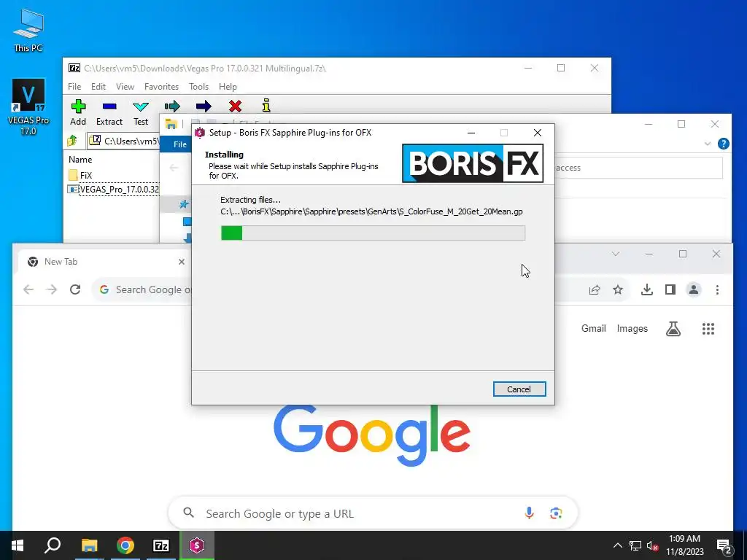Image resolution: width=747 pixels, height=560 pixels.
Task: Open Chrome three-dot menu
Action: [x=717, y=289]
